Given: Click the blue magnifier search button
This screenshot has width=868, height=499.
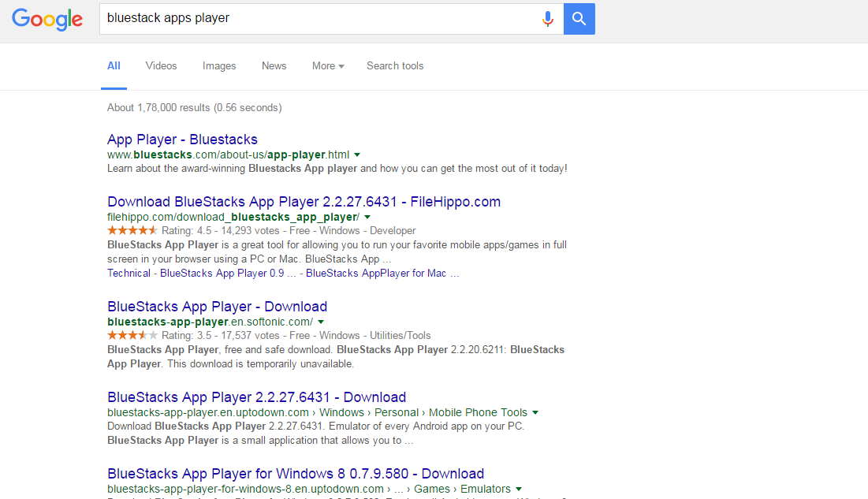Looking at the screenshot, I should [x=579, y=19].
